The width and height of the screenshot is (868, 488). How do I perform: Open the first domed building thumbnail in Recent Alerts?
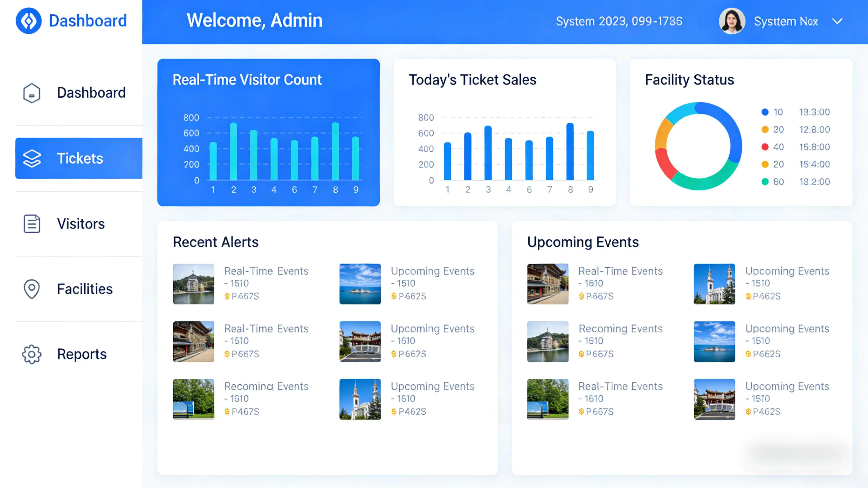(x=193, y=284)
